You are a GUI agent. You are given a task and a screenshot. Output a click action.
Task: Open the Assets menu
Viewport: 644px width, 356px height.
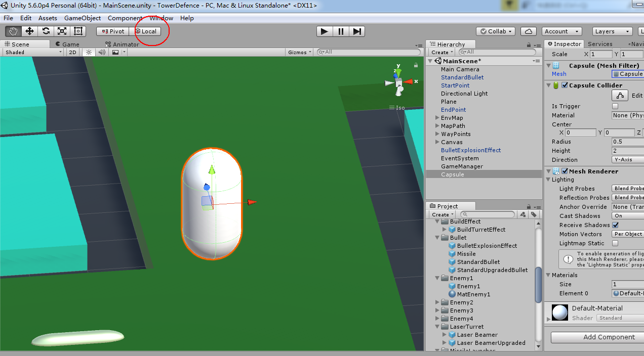click(48, 18)
